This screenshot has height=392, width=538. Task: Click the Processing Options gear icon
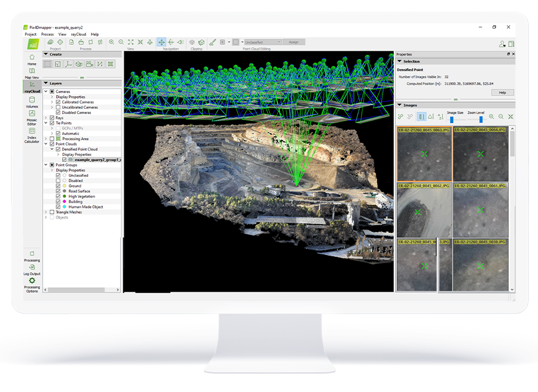(32, 280)
